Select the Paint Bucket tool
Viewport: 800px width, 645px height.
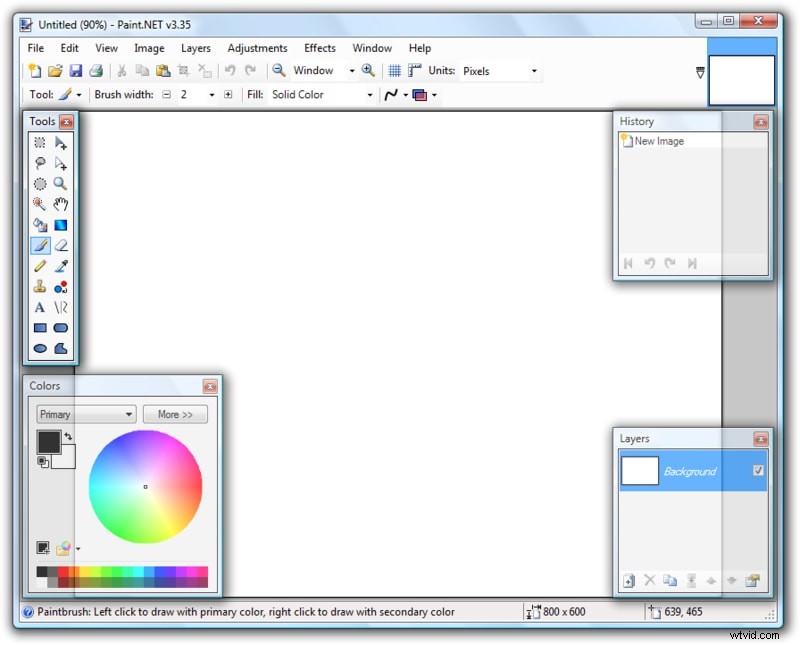pyautogui.click(x=40, y=224)
